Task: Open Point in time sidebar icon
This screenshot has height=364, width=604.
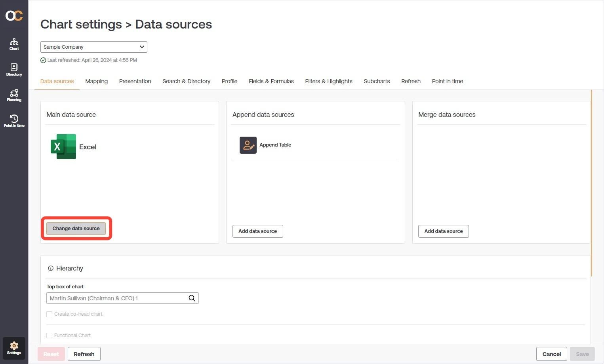Action: 14,121
